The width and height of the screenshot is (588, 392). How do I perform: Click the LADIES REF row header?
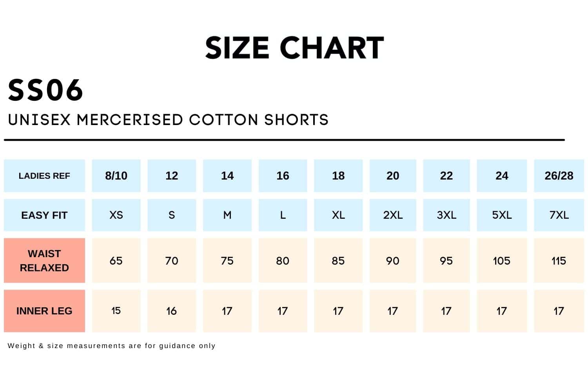pyautogui.click(x=44, y=176)
